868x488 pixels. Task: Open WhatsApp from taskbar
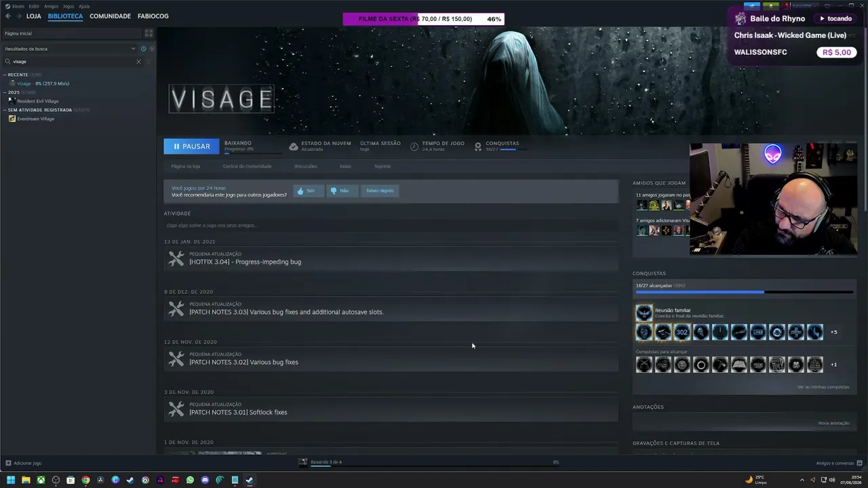click(x=190, y=480)
